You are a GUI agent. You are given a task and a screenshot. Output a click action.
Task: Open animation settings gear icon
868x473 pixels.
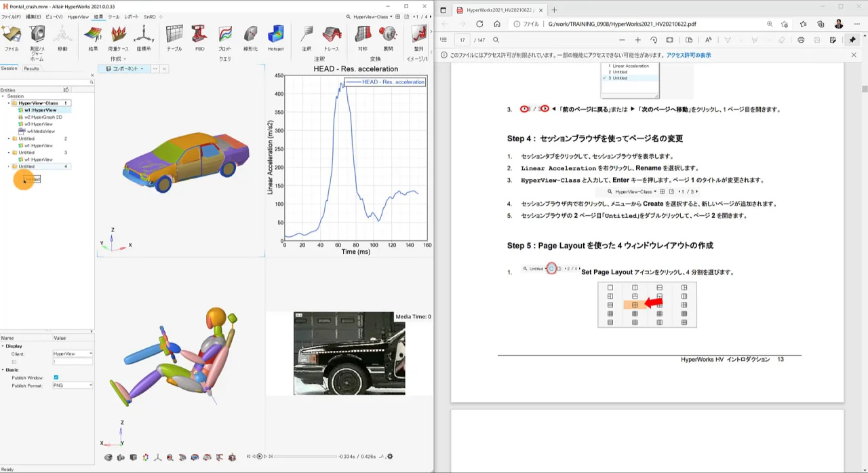point(390,457)
